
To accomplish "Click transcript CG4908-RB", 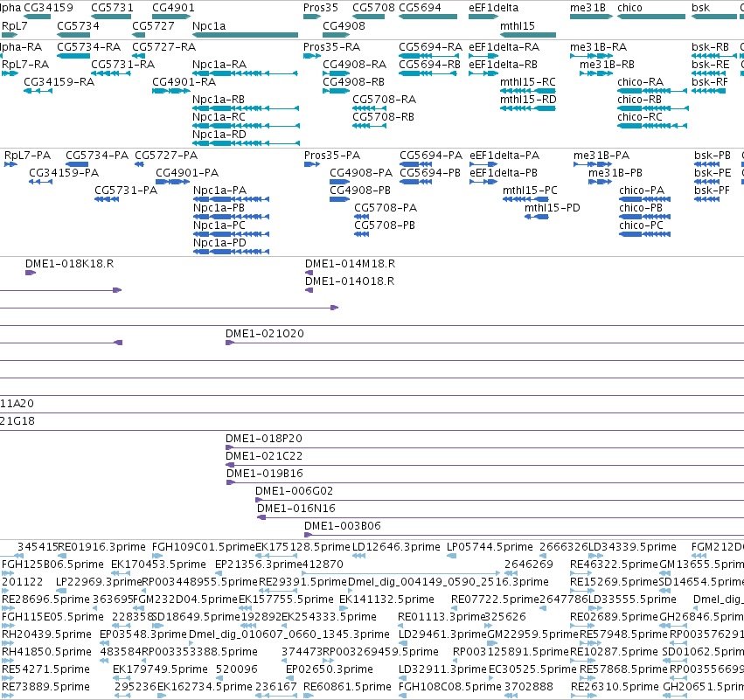I will tap(336, 91).
